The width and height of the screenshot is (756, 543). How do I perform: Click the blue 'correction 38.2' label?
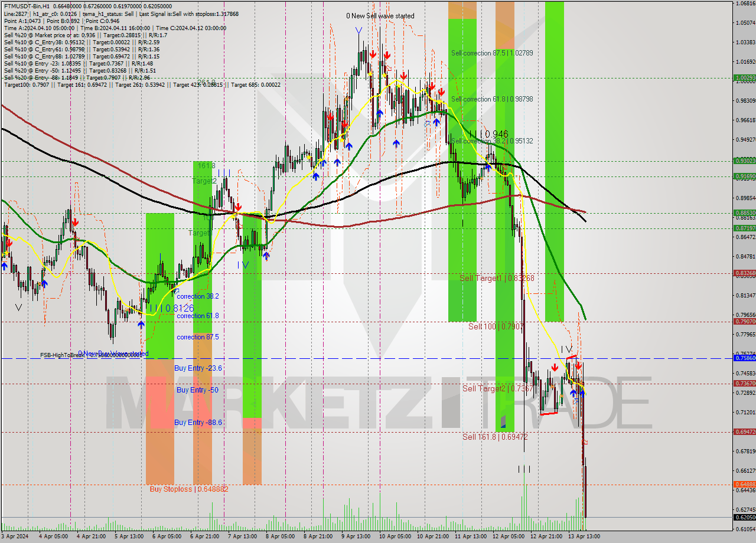point(198,296)
